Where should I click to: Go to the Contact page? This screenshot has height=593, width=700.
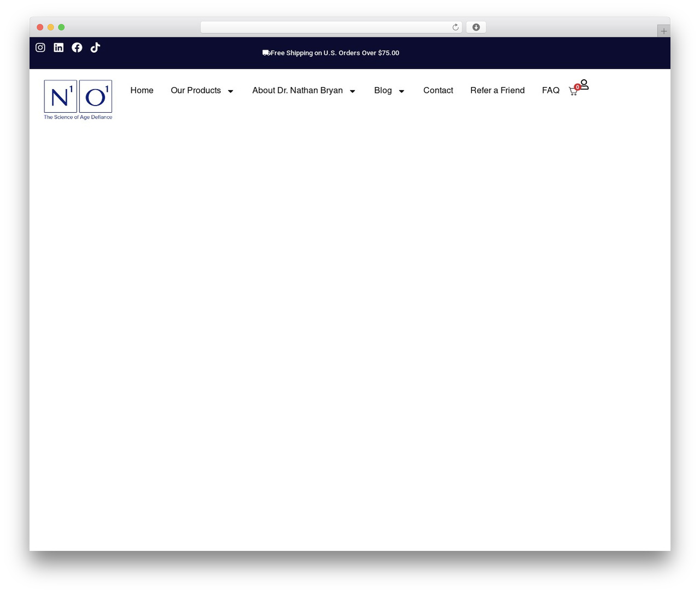coord(438,90)
